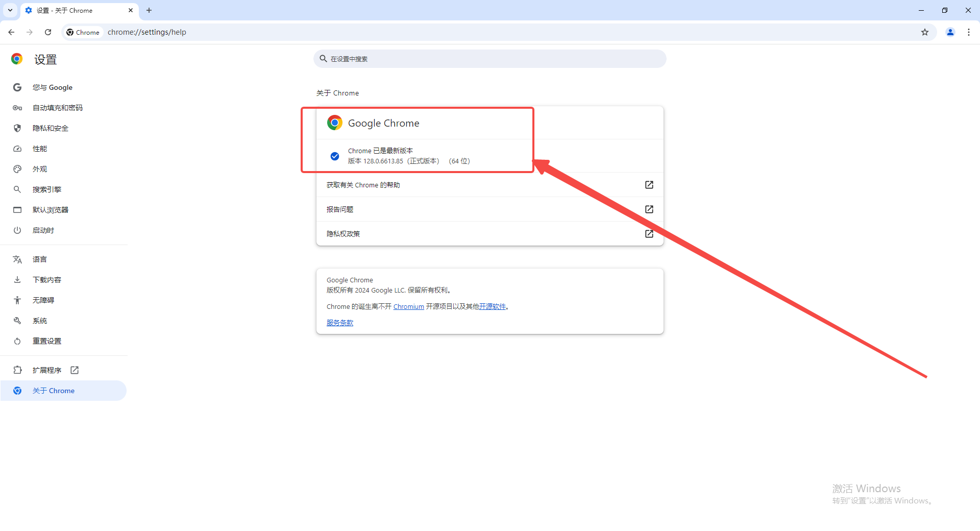
Task: Bookmark this page with the star icon
Action: 925,32
